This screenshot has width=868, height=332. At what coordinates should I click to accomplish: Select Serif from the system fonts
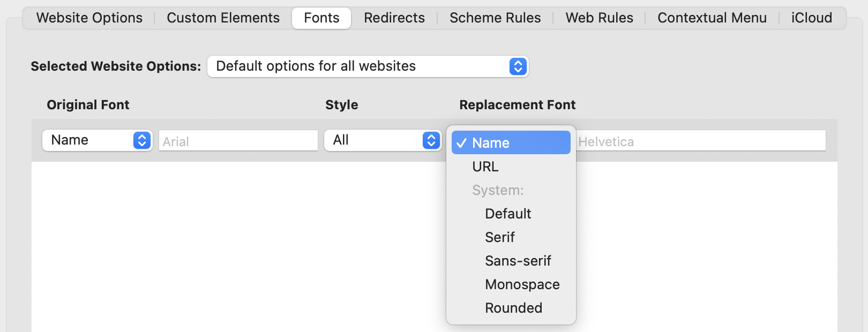point(499,237)
